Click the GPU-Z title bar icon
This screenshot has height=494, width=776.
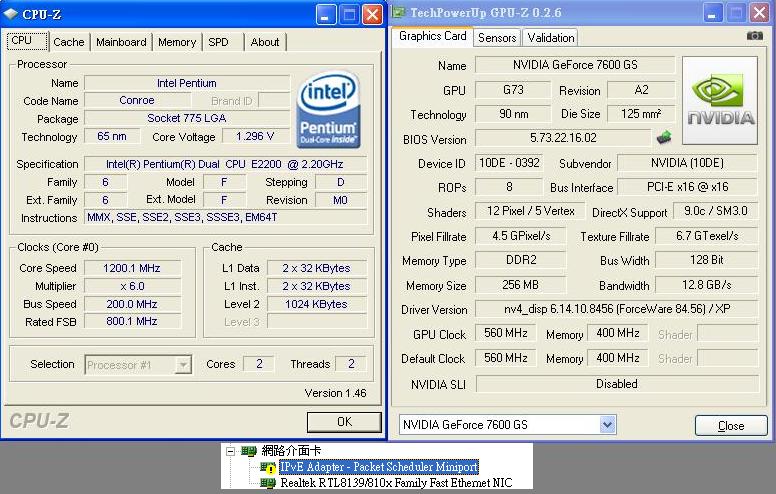(x=400, y=13)
